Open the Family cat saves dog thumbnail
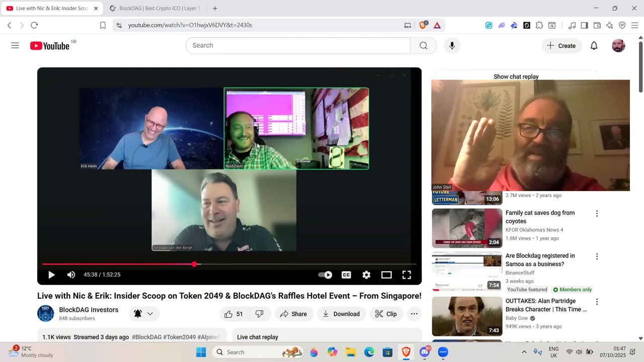644x362 pixels. 467,228
